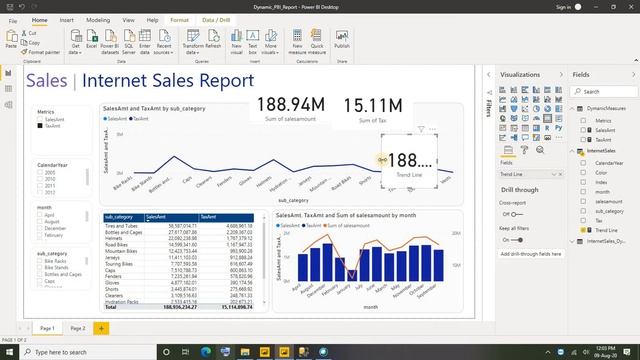Select the R script visual icon
The width and height of the screenshot is (640, 360).
tap(547, 128)
